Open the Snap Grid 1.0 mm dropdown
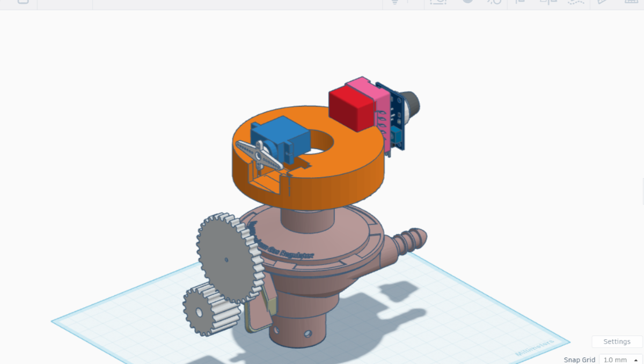Viewport: 644px width, 364px height. [620, 359]
